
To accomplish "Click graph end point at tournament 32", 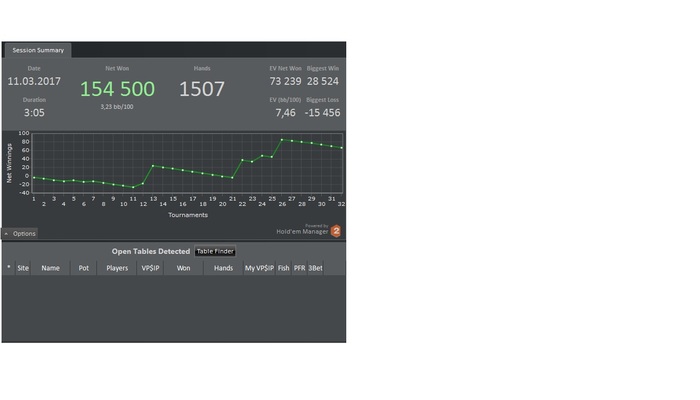I will click(x=342, y=148).
